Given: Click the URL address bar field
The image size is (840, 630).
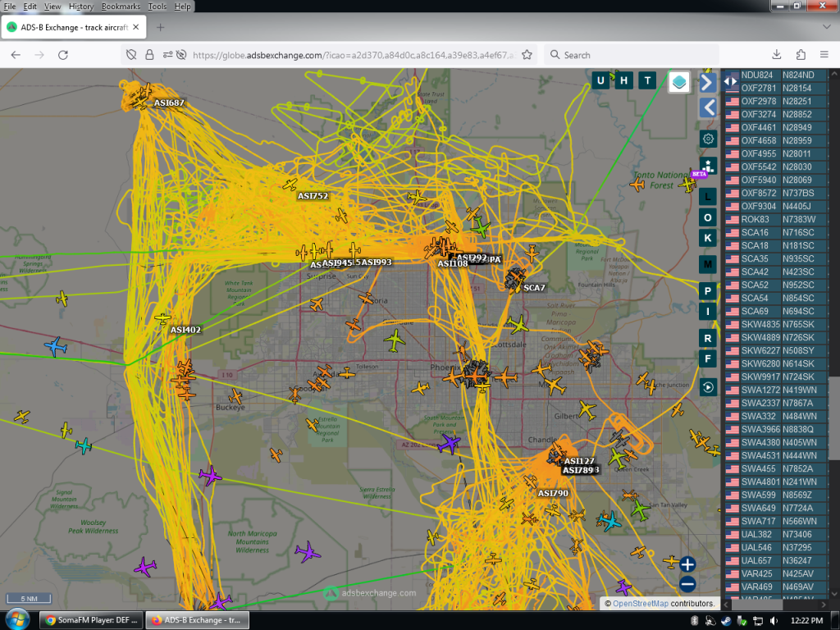Looking at the screenshot, I should tap(354, 55).
